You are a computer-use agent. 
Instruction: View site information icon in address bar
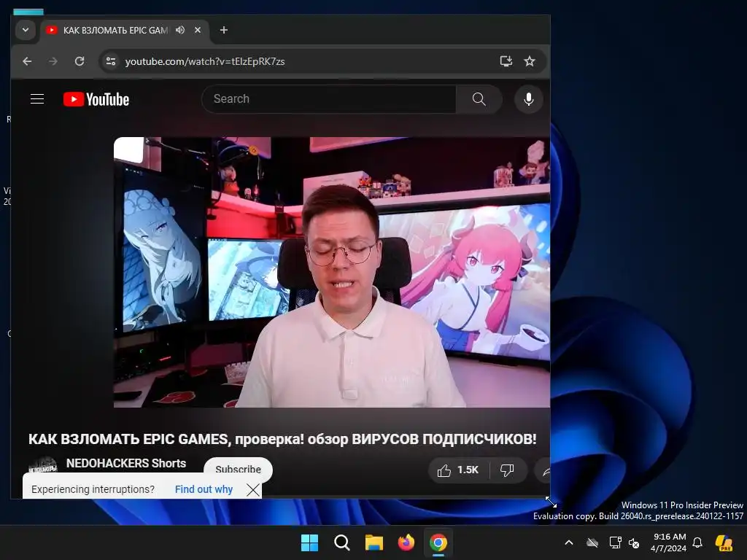pos(111,61)
